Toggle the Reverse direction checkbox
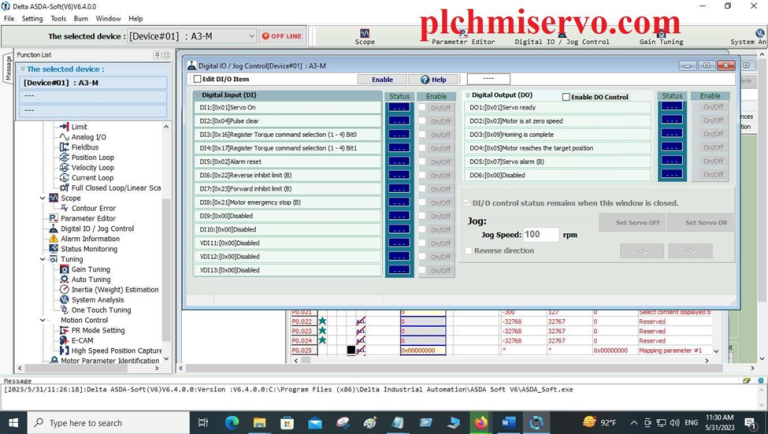This screenshot has width=768, height=434. [469, 250]
